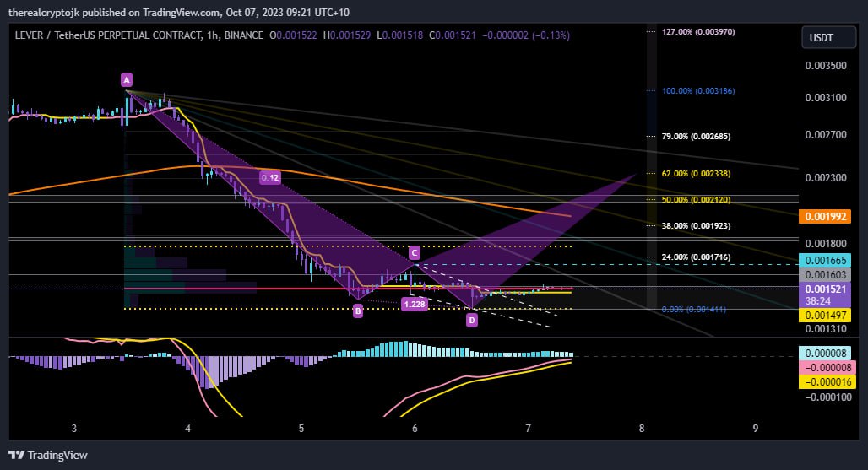Click the 100.00% (0.003186) Fibonacci label
This screenshot has width=868, height=470.
698,90
